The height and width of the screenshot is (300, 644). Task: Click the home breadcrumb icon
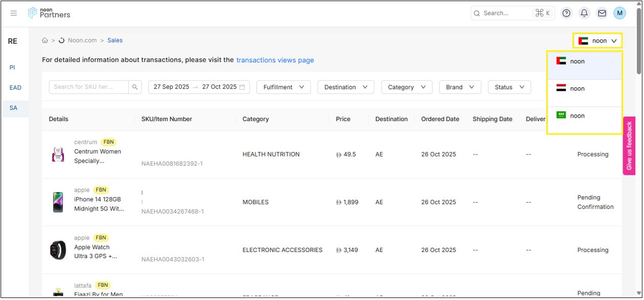[45, 40]
